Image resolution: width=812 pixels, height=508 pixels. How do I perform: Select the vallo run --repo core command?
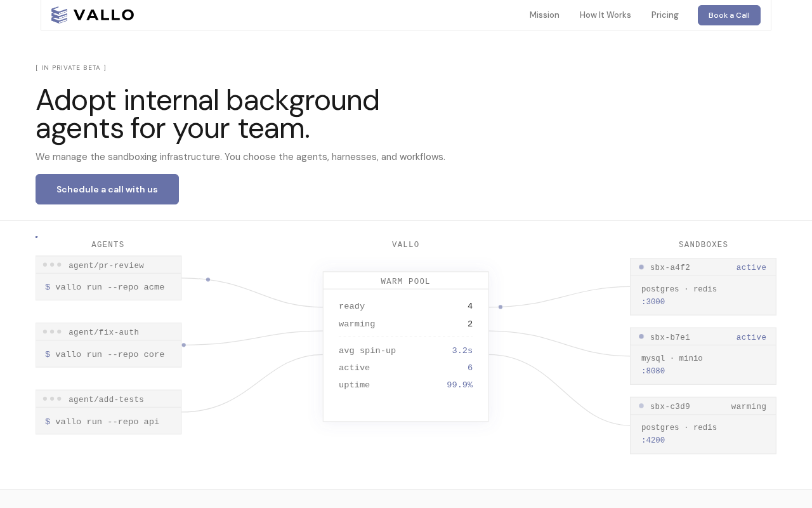[x=105, y=354]
